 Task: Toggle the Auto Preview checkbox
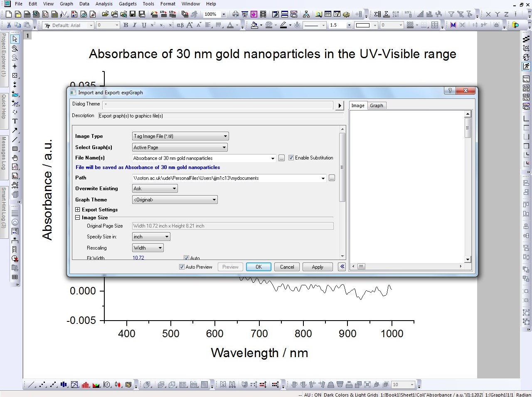(182, 267)
